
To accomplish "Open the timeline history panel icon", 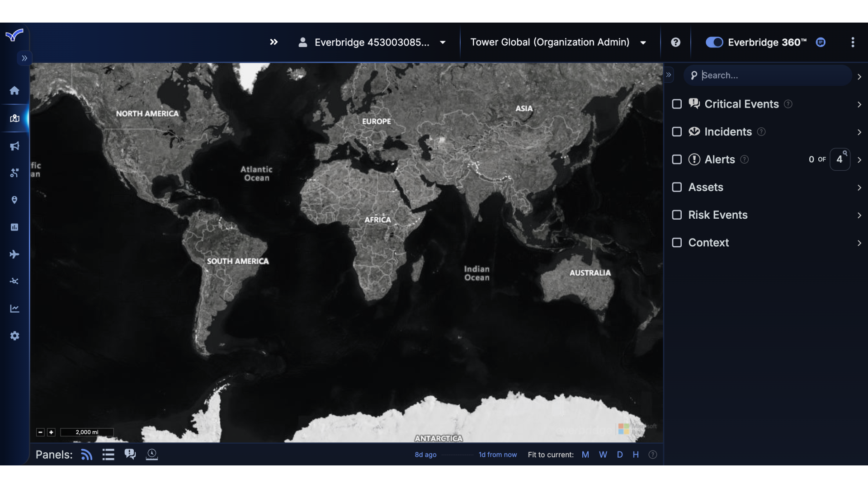I will pyautogui.click(x=151, y=455).
